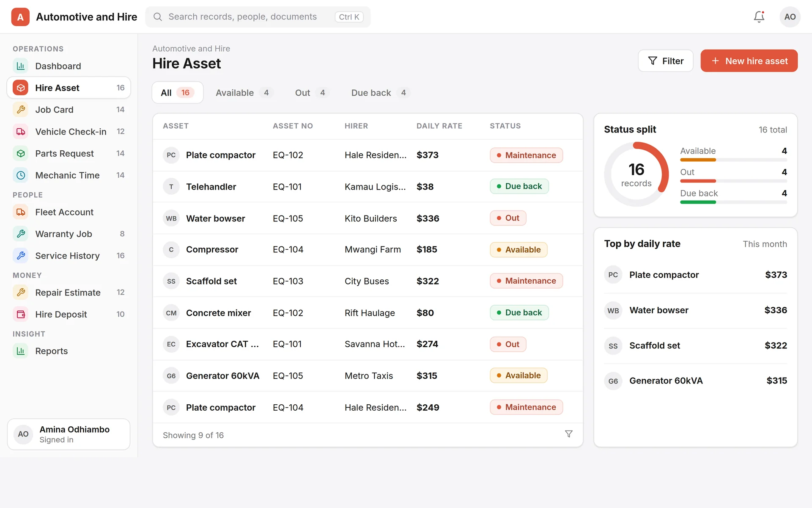Click the Mechanic Time clock icon
The image size is (812, 508).
pyautogui.click(x=21, y=175)
